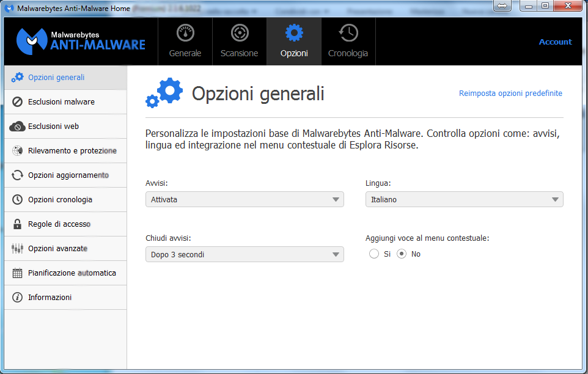The image size is (588, 374).
Task: Click Reimposta opzioni predefinite link
Action: pyautogui.click(x=510, y=94)
